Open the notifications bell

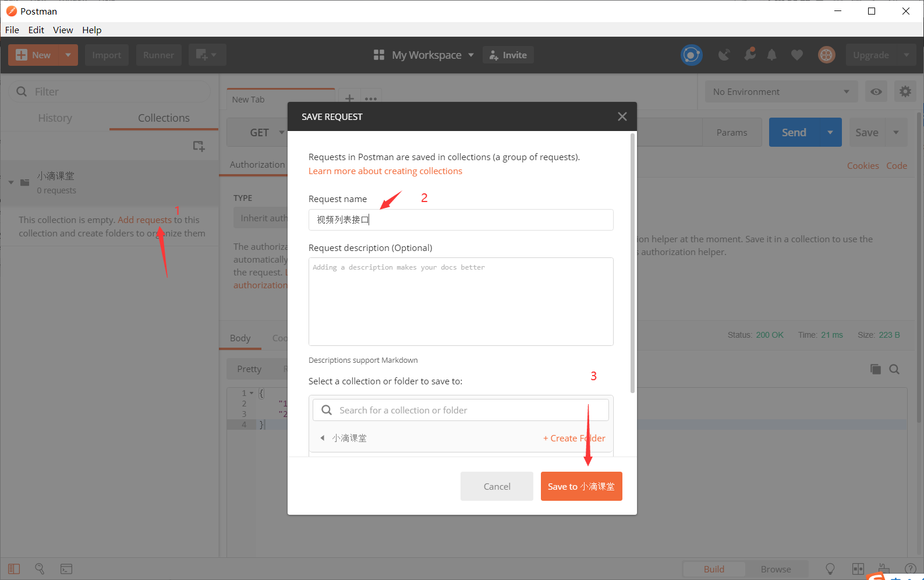[x=771, y=55]
